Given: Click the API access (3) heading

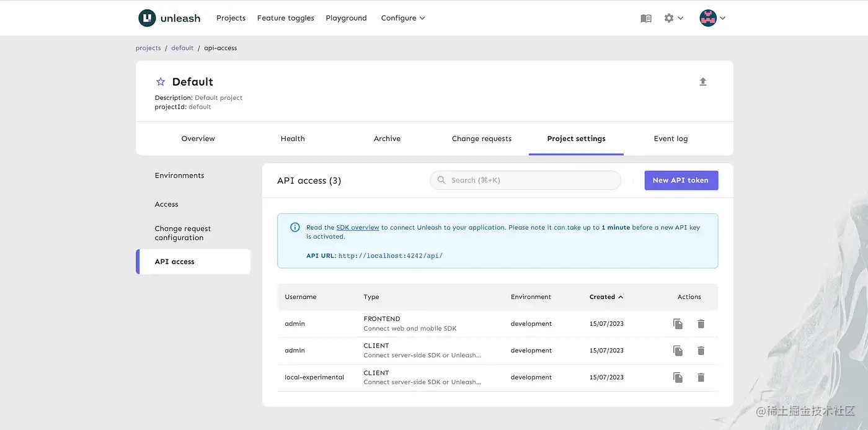Looking at the screenshot, I should [x=309, y=181].
